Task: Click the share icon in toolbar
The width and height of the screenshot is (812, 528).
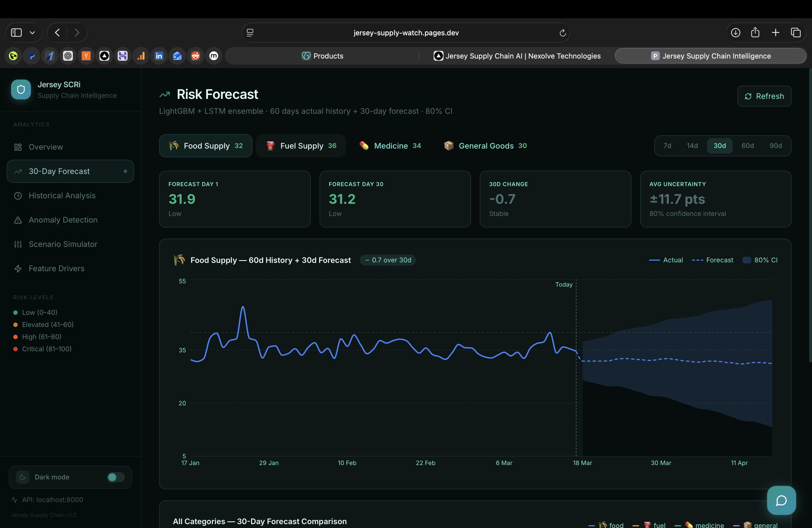Action: click(x=755, y=32)
